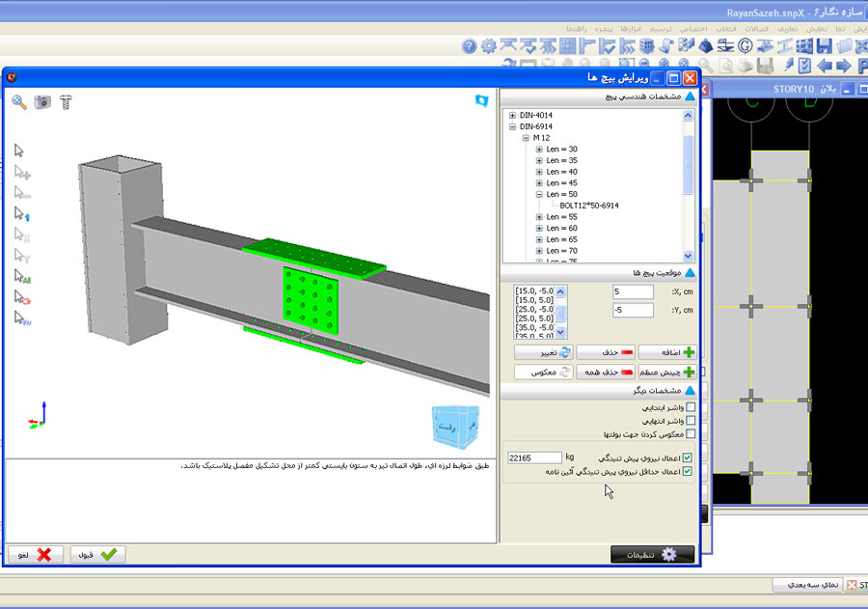Click the help question mark toolbar icon
868x609 pixels.
(470, 45)
